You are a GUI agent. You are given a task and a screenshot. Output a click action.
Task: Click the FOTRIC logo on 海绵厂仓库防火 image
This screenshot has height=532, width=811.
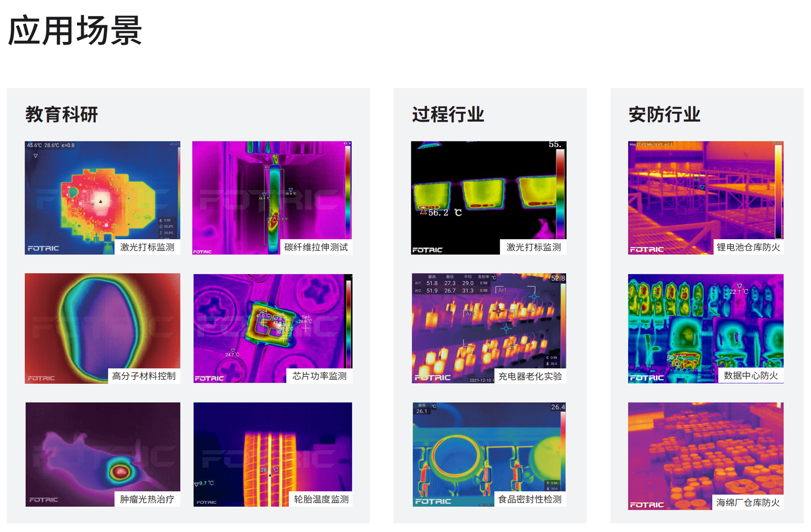point(647,505)
